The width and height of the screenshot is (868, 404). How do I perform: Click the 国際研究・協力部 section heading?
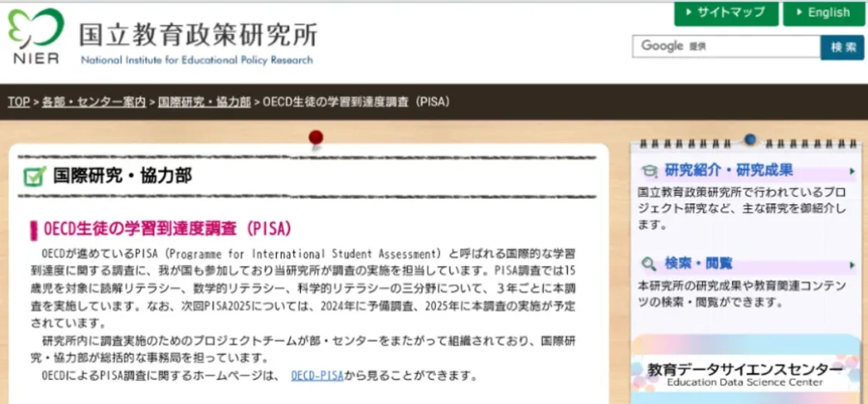123,176
